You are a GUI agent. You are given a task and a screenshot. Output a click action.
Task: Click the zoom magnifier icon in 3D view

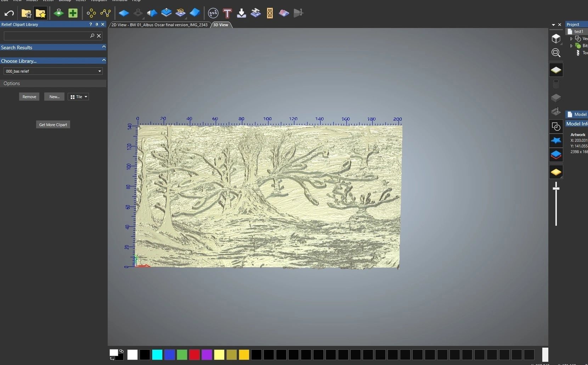[x=556, y=53]
